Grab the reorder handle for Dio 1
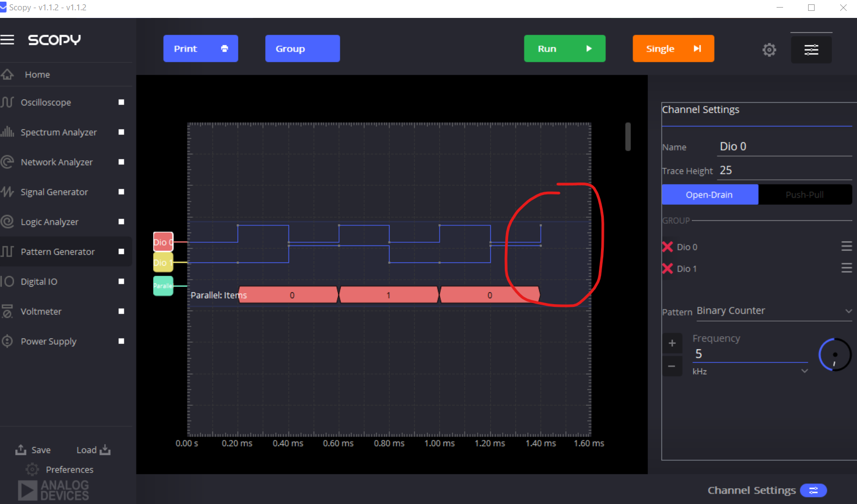857x504 pixels. (846, 268)
